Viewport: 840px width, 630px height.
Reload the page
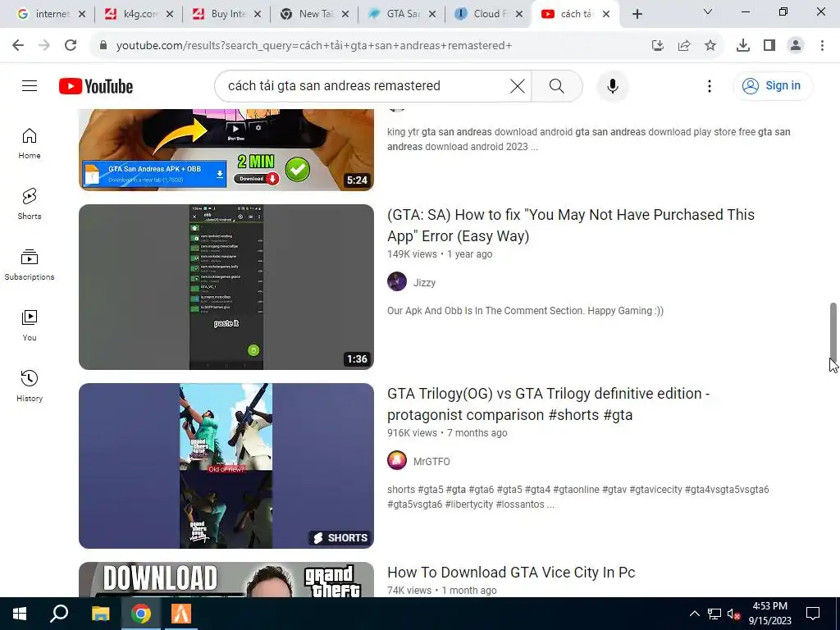click(x=71, y=46)
